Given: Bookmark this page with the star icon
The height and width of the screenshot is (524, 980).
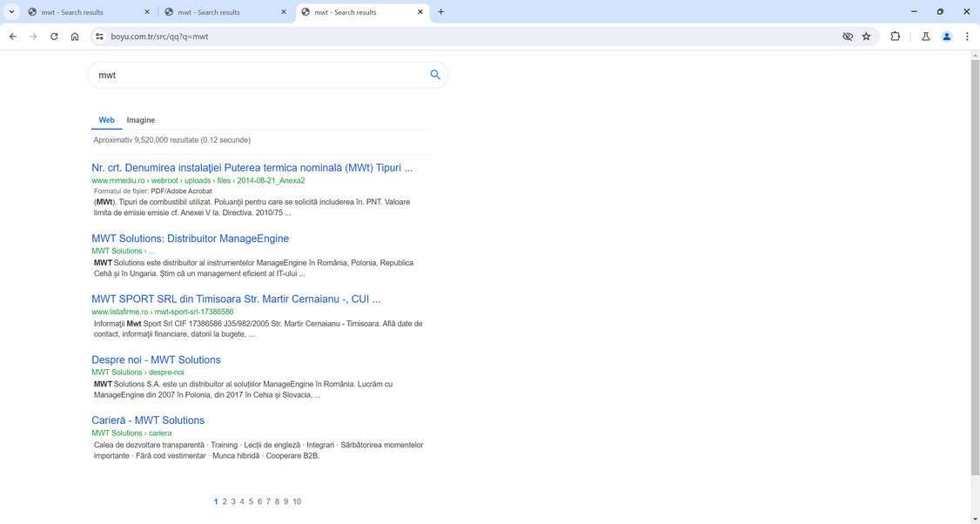Looking at the screenshot, I should coord(866,37).
